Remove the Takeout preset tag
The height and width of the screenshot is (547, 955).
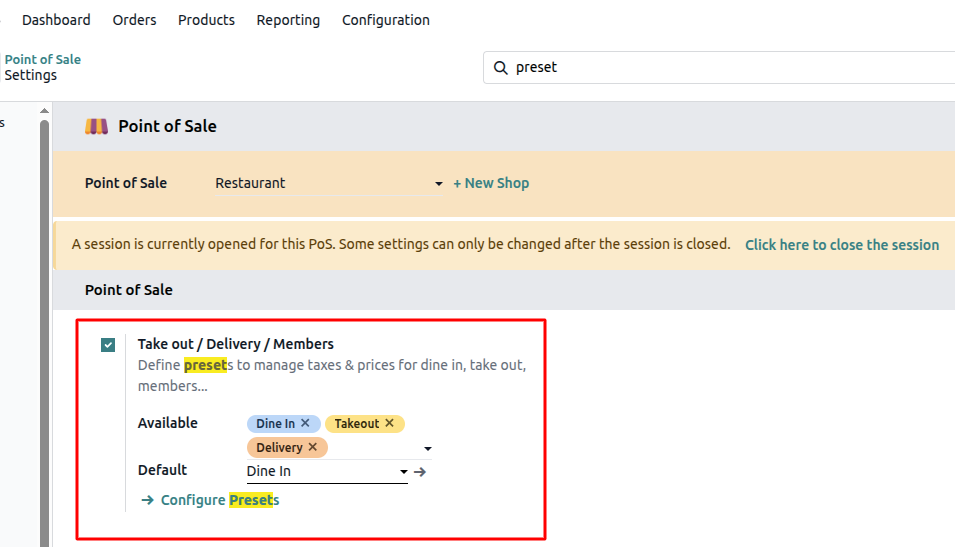[390, 423]
